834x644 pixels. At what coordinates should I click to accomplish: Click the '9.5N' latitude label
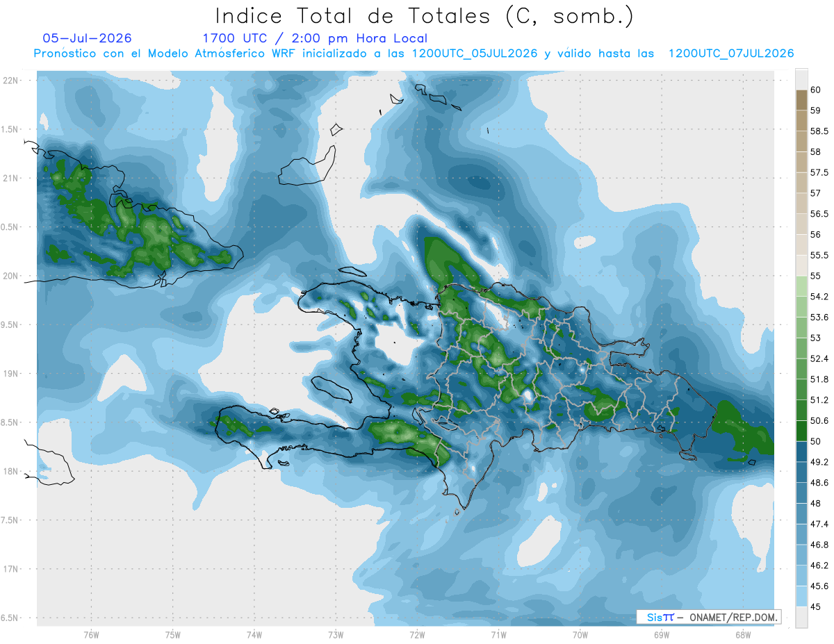point(10,325)
